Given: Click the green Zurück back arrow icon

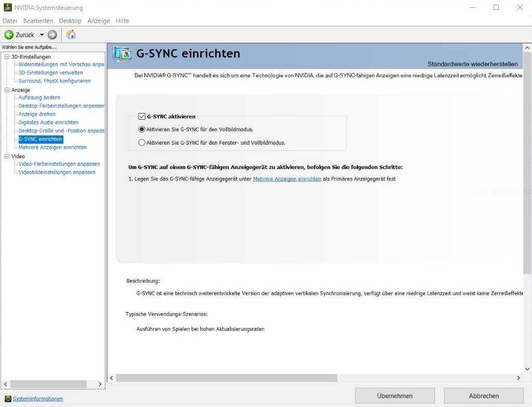Looking at the screenshot, I should [9, 35].
